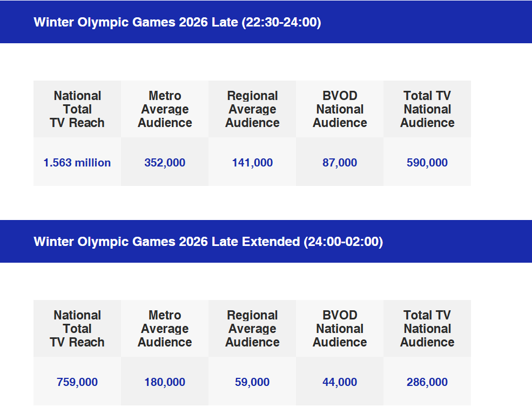Select the 590,000 total TV audience value
Viewport: 532px width, 420px height.
click(x=427, y=163)
